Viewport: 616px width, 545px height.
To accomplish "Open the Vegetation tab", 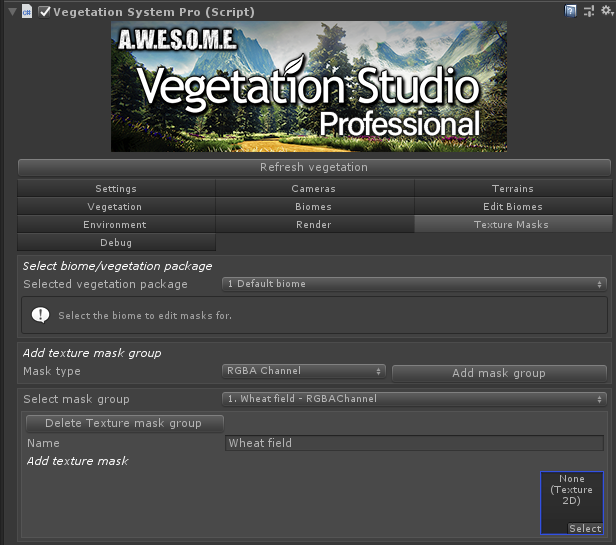I will pos(116,207).
